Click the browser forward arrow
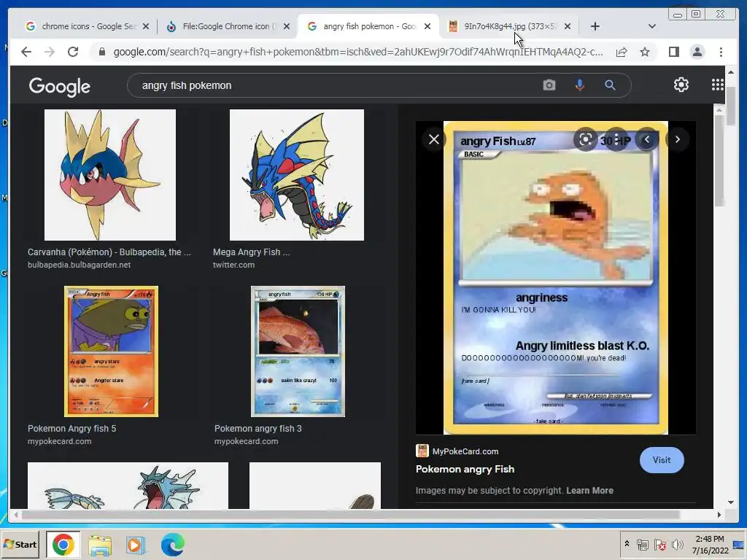This screenshot has height=560, width=747. [x=50, y=52]
